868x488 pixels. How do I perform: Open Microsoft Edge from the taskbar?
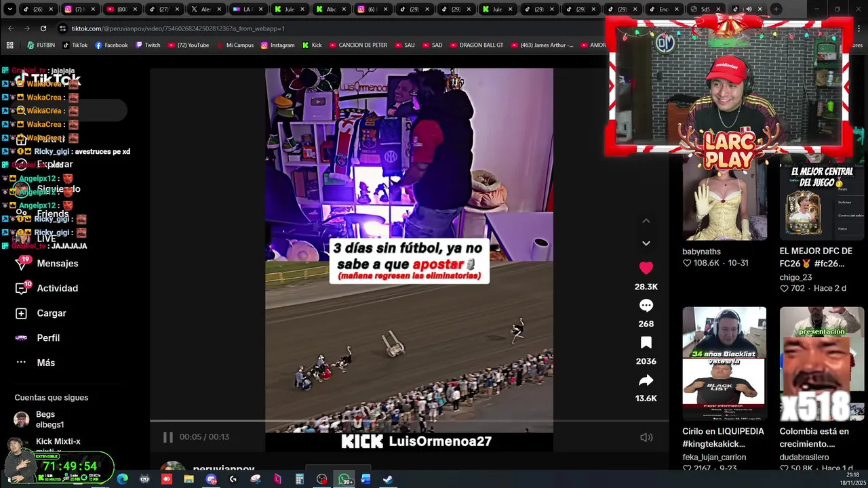(x=122, y=479)
